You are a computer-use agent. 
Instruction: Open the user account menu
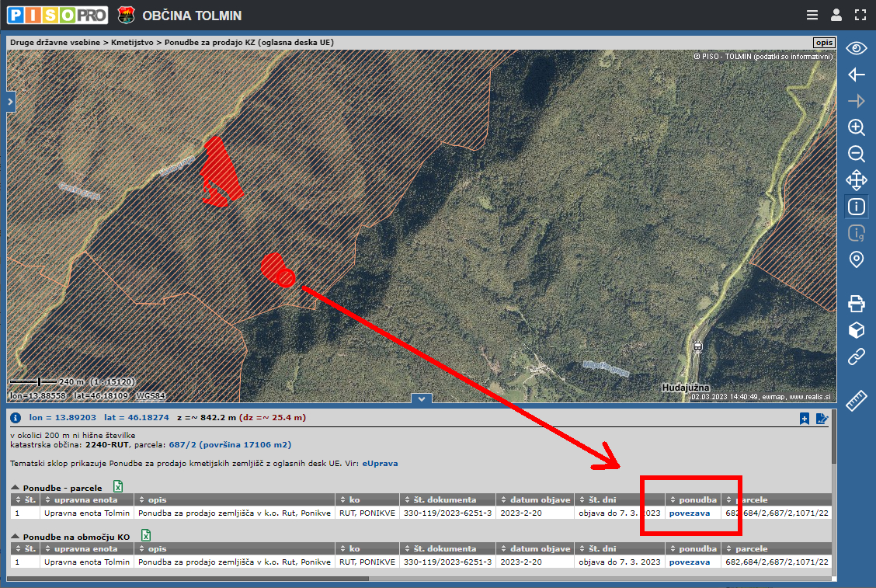836,15
